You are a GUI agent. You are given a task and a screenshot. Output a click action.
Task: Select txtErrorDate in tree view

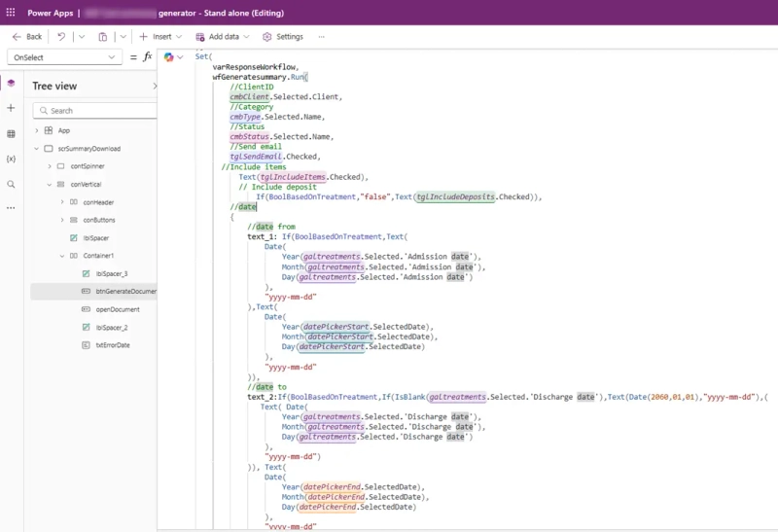click(x=113, y=345)
